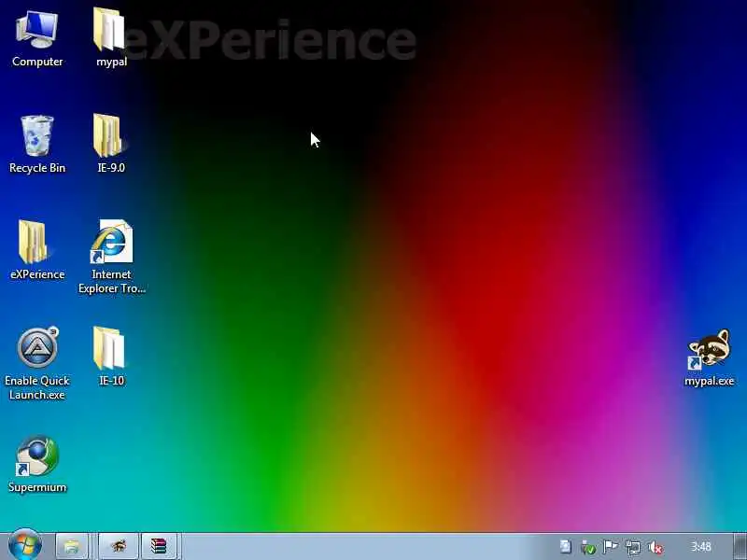Click the safely remove hardware tray icon
This screenshot has width=747, height=560.
point(588,547)
